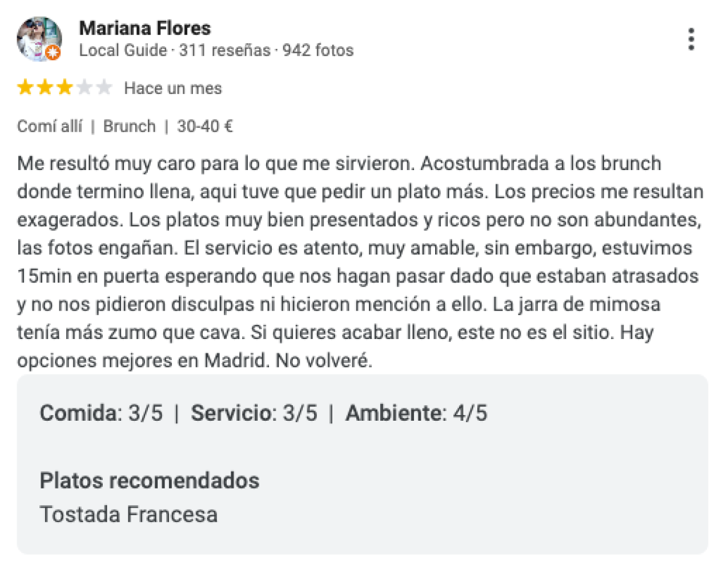Click the second yellow rating star

click(x=45, y=87)
